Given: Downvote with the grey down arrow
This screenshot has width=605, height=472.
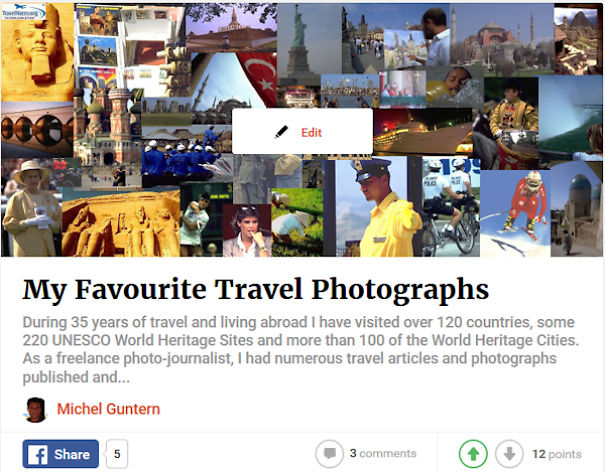Looking at the screenshot, I should click(x=509, y=454).
